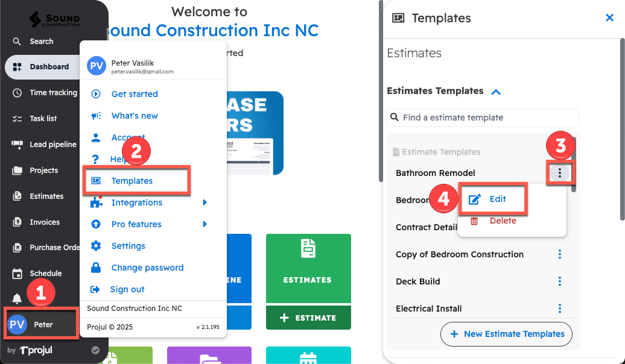Click the Search magnifier icon in sidebar

coord(17,42)
